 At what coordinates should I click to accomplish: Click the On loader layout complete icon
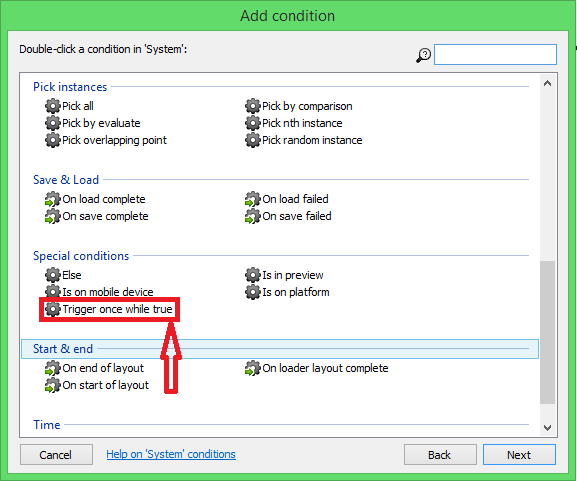(x=252, y=368)
